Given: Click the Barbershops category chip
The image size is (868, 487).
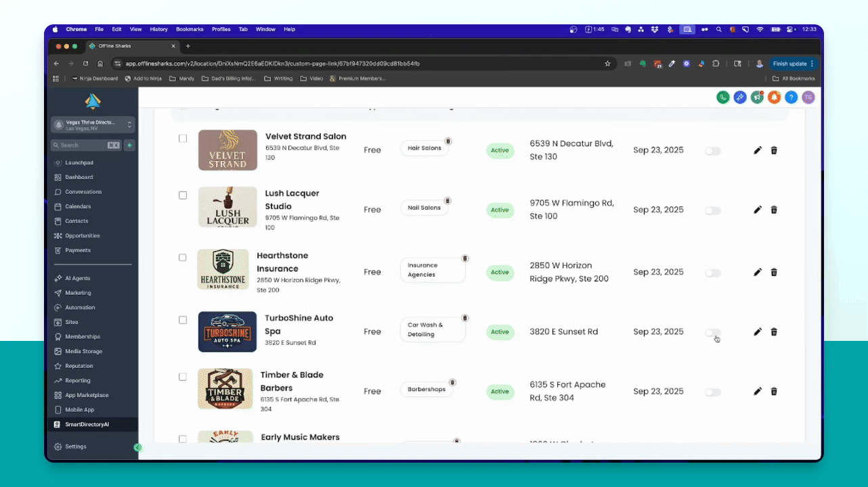Looking at the screenshot, I should point(427,390).
